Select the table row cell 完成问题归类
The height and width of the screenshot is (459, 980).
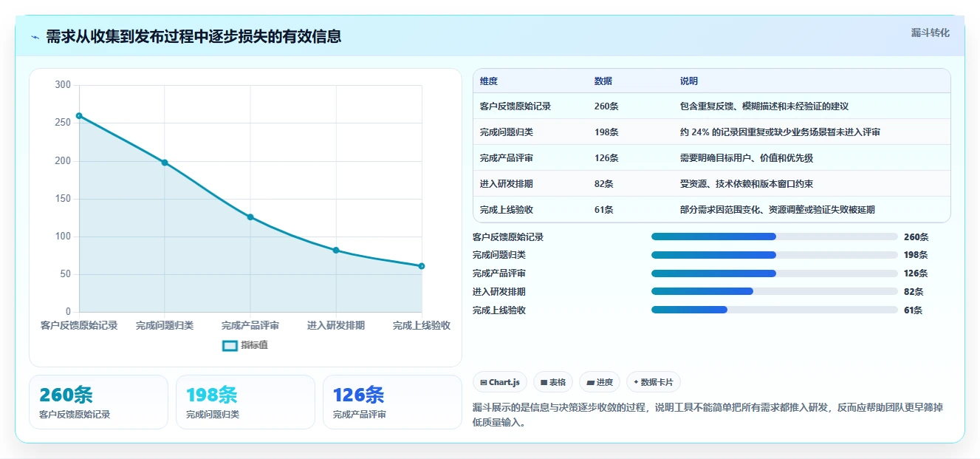(x=507, y=132)
